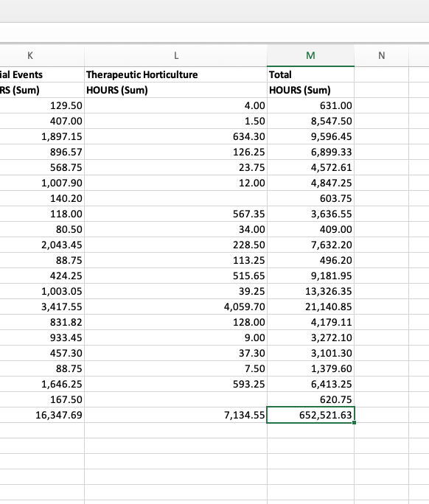This screenshot has height=504, width=429.
Task: Select cell with value 496.20
Action: click(310, 260)
